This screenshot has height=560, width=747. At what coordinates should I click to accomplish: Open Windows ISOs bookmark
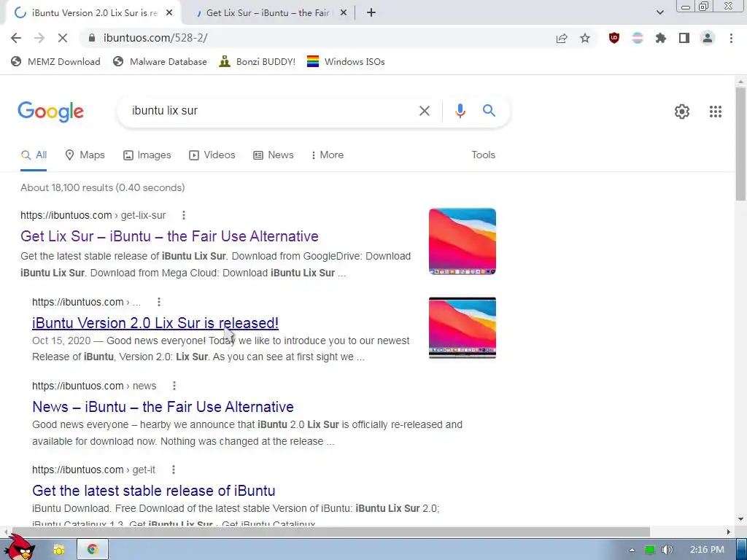point(346,61)
